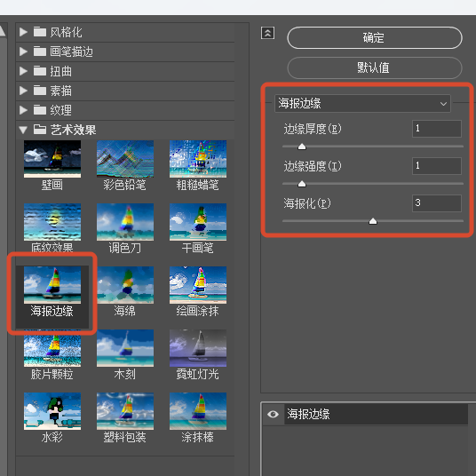Select the 涂抹棒 filter thumbnail
Screen dimensions: 476x476
[x=198, y=411]
